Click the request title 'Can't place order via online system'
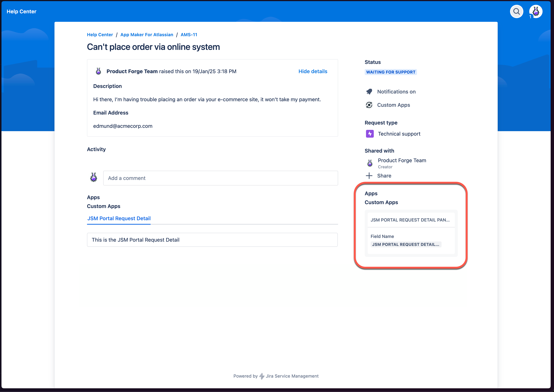Viewport: 554px width, 392px height. tap(153, 47)
